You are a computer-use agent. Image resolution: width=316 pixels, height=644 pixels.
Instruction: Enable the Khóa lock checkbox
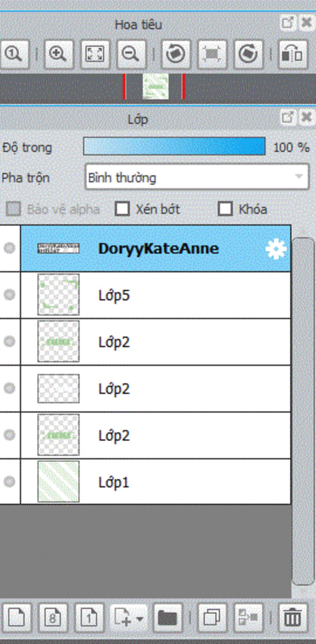pyautogui.click(x=225, y=209)
